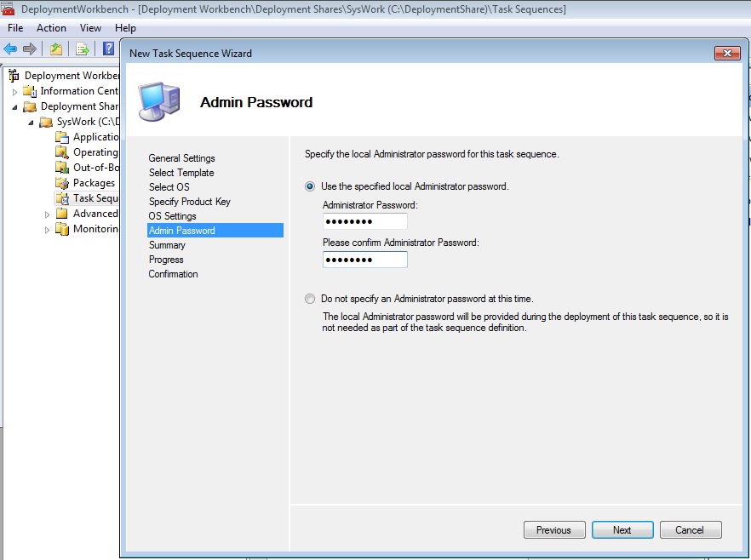
Task: Click the Deployment Workbench root node icon
Action: 14,75
